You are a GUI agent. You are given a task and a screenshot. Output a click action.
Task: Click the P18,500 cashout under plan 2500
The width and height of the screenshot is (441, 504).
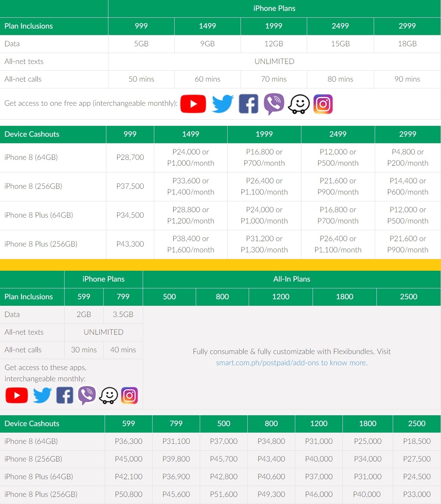[x=417, y=441]
